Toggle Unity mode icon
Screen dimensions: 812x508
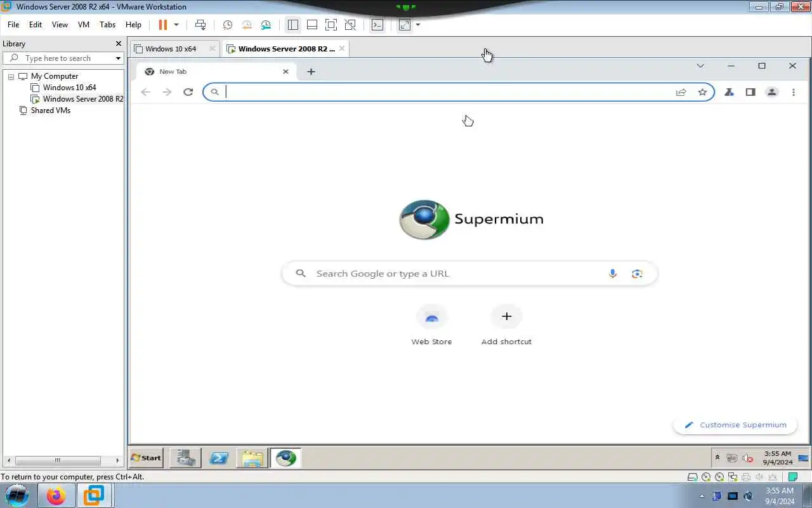click(x=350, y=25)
